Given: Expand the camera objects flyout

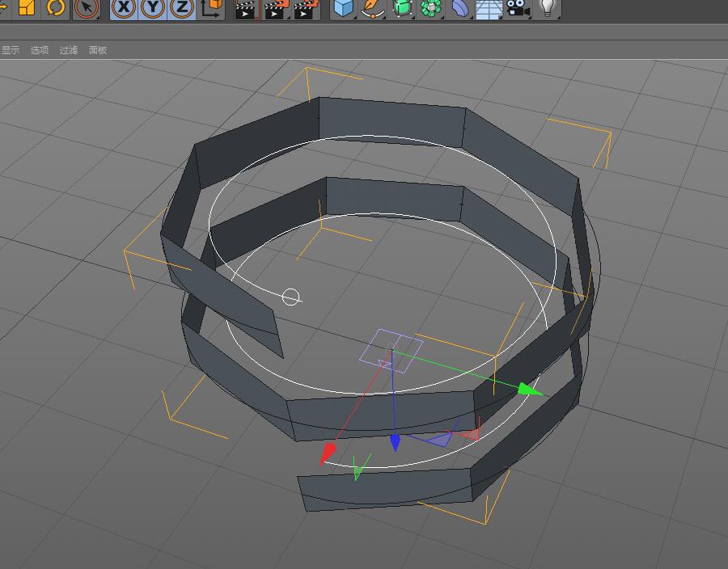Looking at the screenshot, I should 518,8.
